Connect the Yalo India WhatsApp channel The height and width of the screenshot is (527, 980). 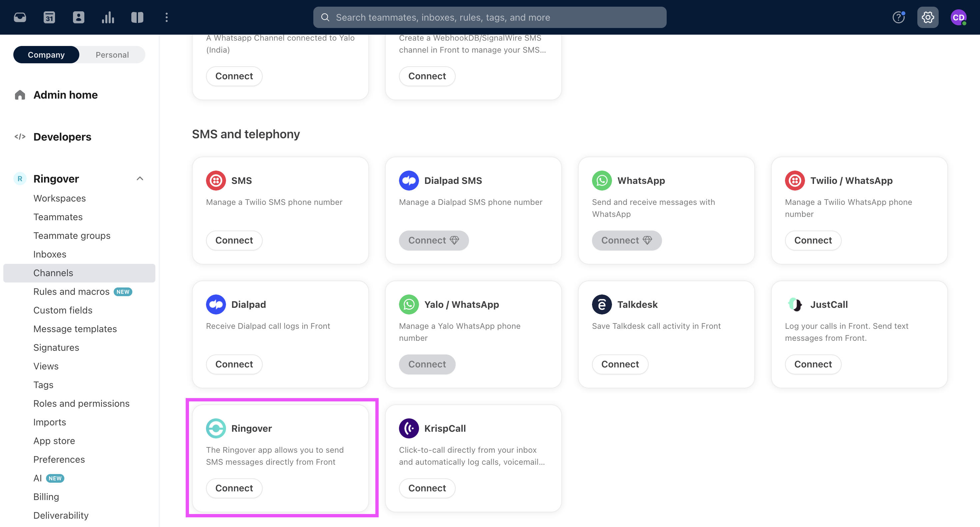click(x=234, y=76)
